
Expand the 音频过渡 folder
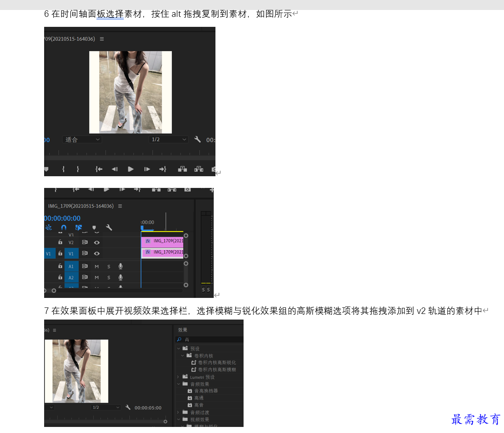pos(178,412)
